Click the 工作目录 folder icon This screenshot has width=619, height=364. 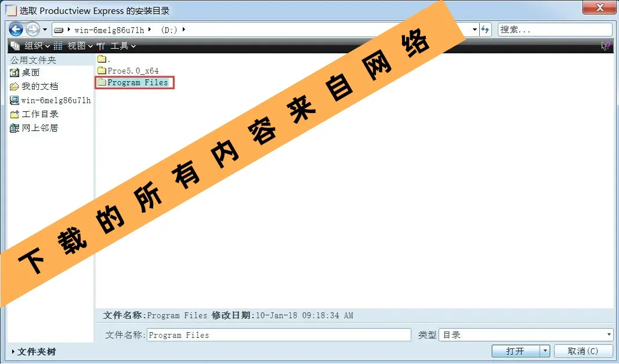pyautogui.click(x=14, y=114)
